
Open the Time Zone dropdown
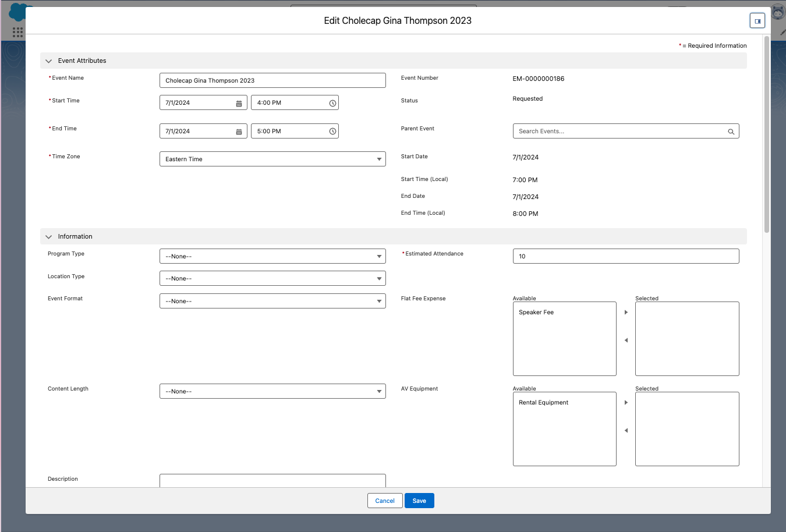(272, 159)
